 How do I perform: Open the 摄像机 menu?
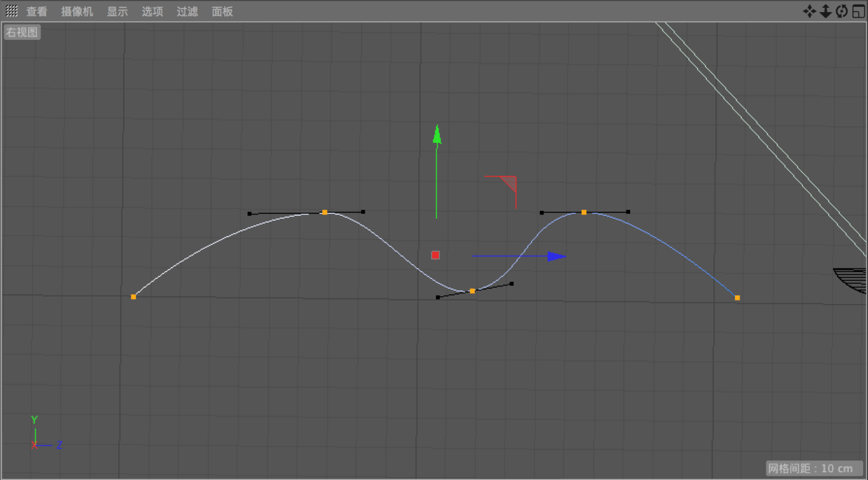pyautogui.click(x=77, y=12)
